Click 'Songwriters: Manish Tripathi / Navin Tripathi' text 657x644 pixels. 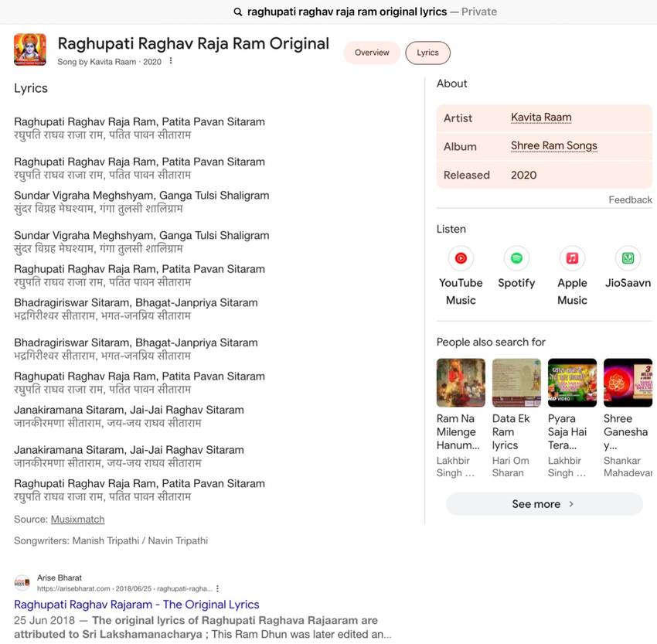tap(111, 541)
